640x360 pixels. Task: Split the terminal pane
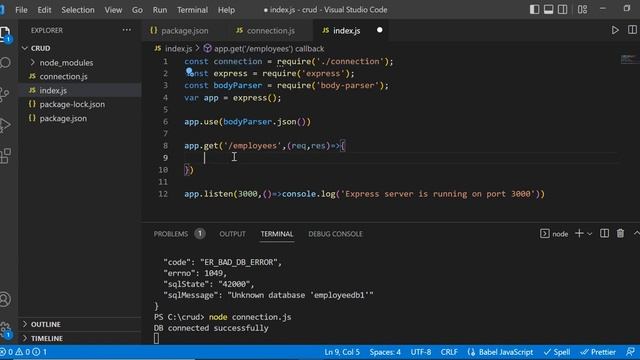[x=604, y=233]
